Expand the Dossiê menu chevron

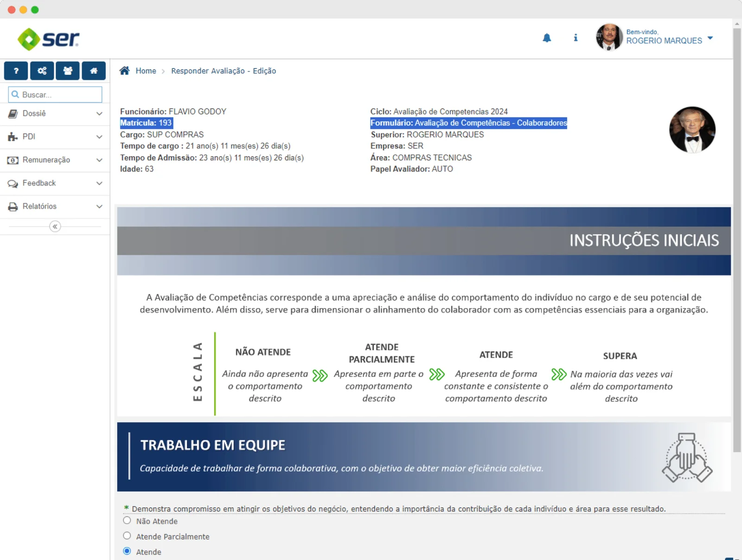(x=99, y=114)
